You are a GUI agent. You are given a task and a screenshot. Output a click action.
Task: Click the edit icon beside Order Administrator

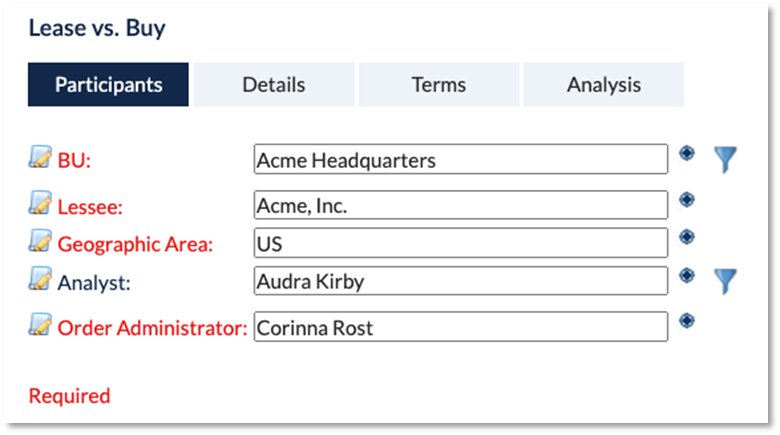pos(40,324)
